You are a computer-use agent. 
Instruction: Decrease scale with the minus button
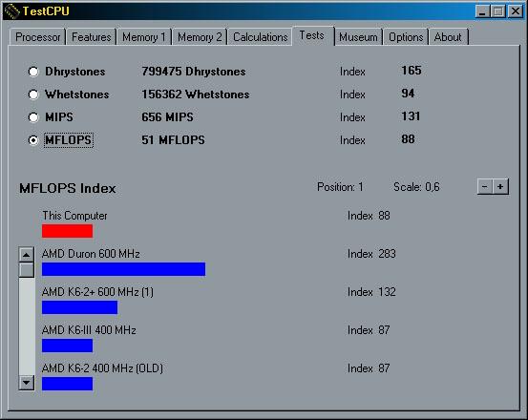pyautogui.click(x=485, y=187)
